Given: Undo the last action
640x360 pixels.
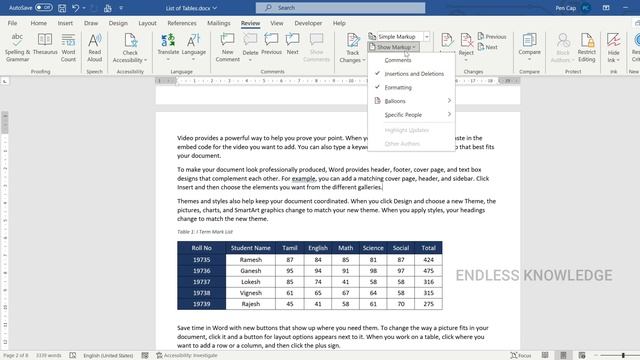Looking at the screenshot, I should click(76, 8).
